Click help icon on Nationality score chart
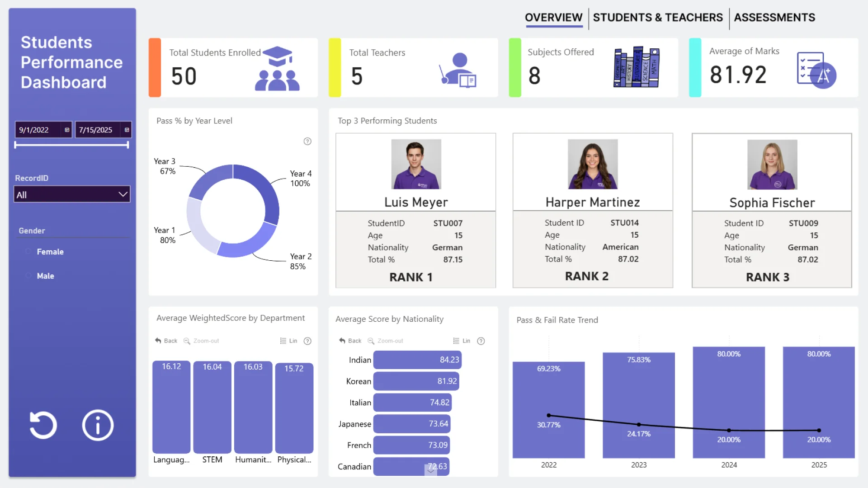The width and height of the screenshot is (868, 488). (x=481, y=341)
